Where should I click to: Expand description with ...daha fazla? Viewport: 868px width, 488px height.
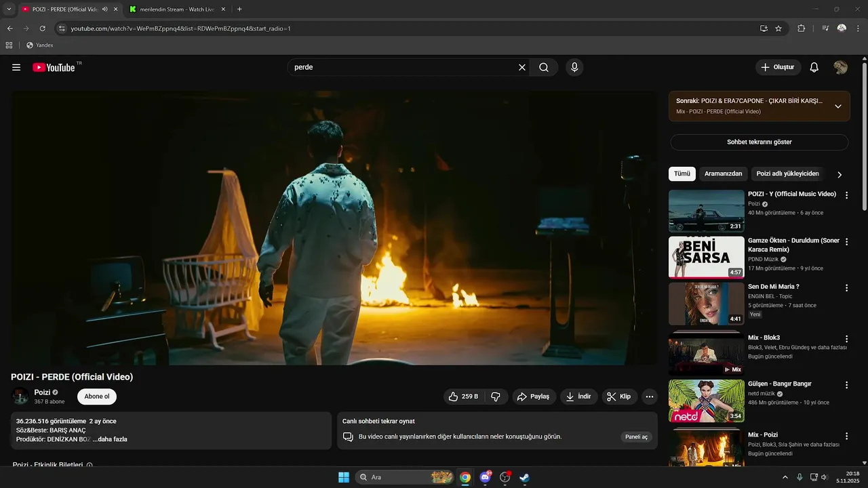[x=110, y=439]
